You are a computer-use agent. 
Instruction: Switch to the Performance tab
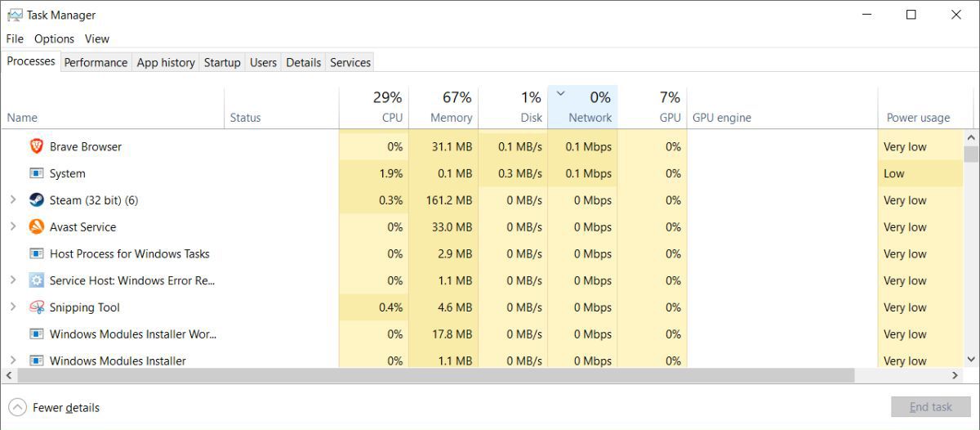click(96, 62)
